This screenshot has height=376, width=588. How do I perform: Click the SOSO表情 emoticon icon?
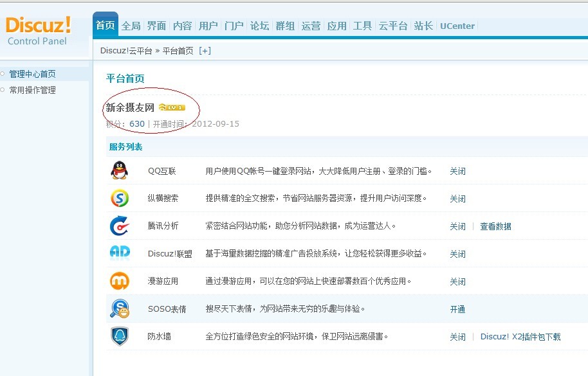(x=120, y=309)
